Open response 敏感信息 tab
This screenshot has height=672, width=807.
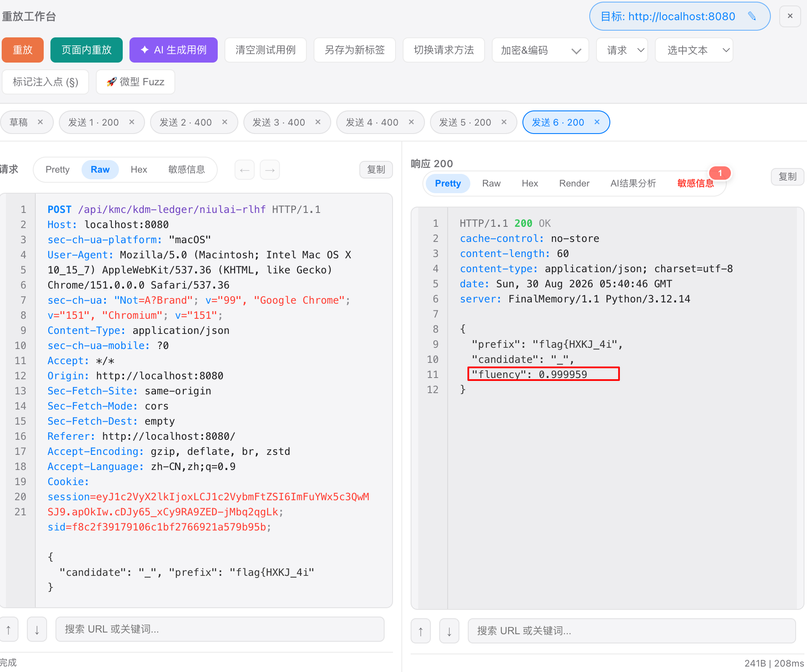click(696, 184)
